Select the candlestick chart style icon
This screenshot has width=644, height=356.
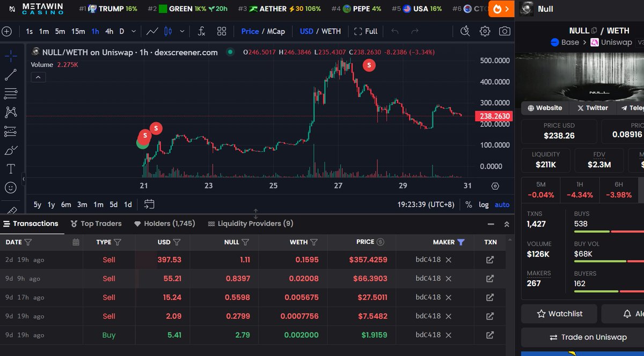pos(168,31)
